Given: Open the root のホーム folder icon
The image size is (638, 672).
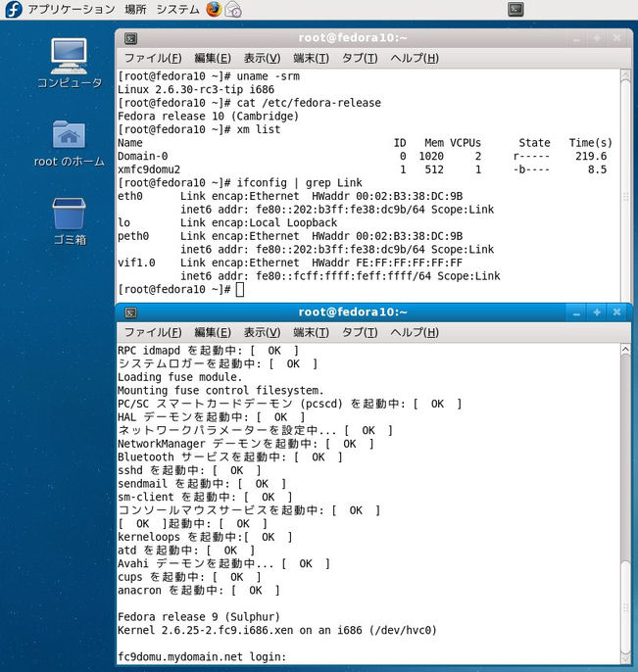Looking at the screenshot, I should tap(70, 144).
